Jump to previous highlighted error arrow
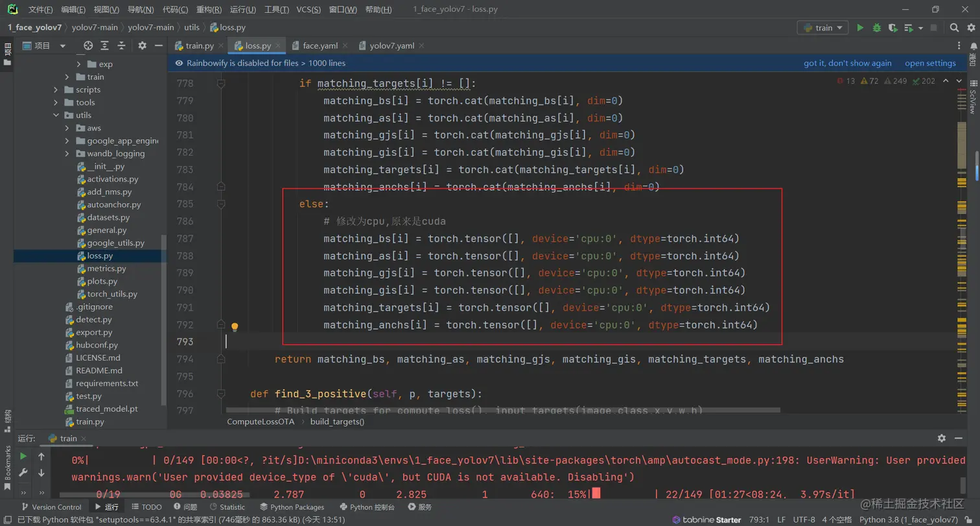This screenshot has width=980, height=526. pyautogui.click(x=945, y=81)
